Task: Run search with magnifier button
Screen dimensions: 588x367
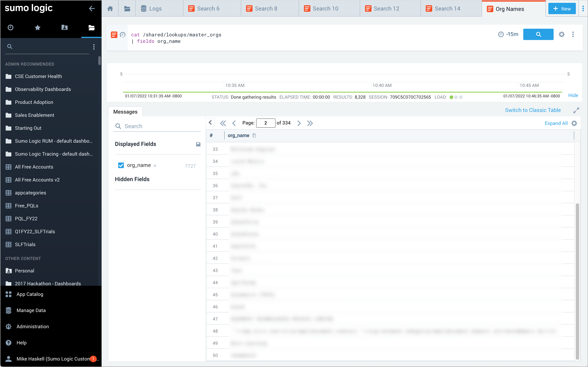Action: [538, 35]
